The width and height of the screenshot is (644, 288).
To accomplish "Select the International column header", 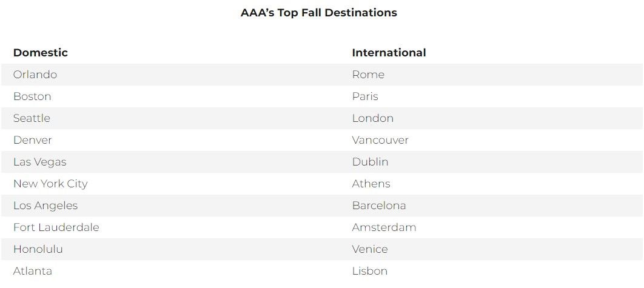I will tap(389, 53).
